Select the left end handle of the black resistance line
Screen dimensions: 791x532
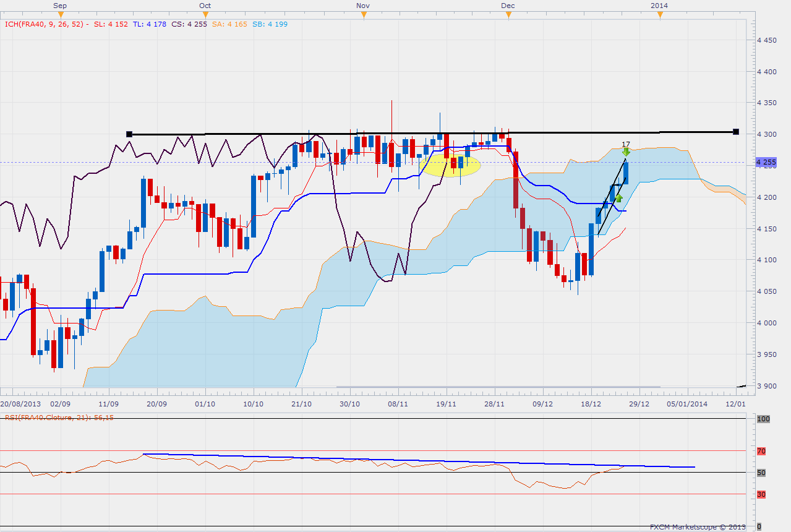[129, 134]
